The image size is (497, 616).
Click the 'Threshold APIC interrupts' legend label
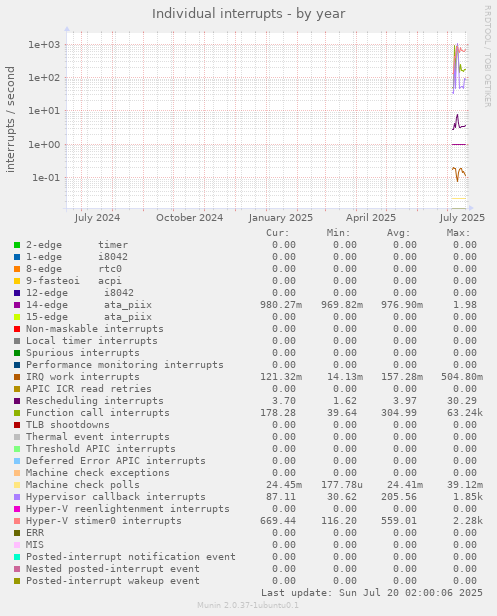(x=101, y=449)
